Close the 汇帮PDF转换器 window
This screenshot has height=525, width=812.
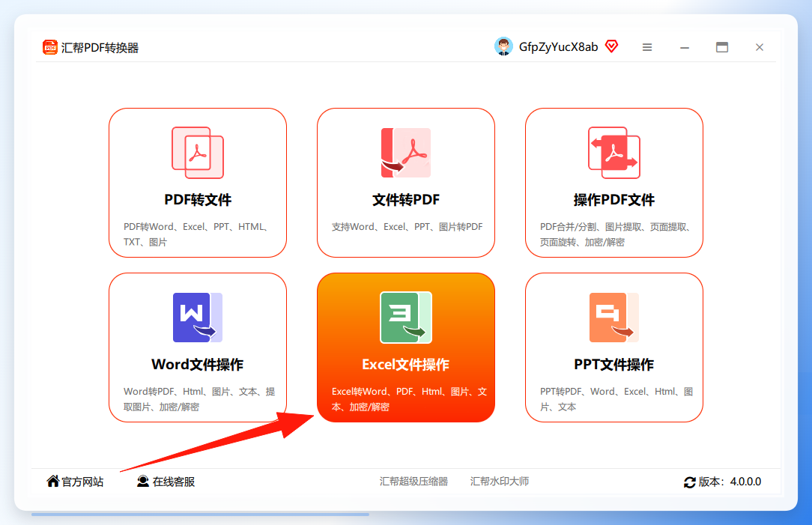759,47
